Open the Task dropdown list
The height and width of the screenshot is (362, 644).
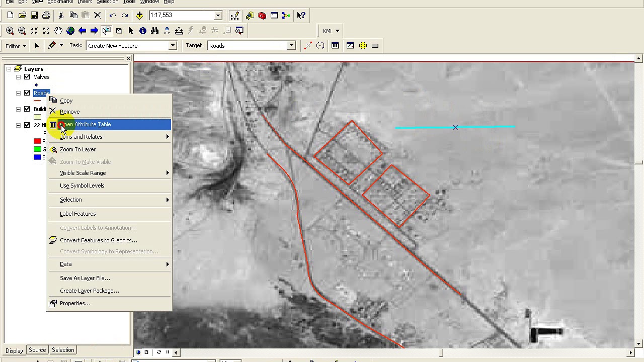tap(173, 46)
